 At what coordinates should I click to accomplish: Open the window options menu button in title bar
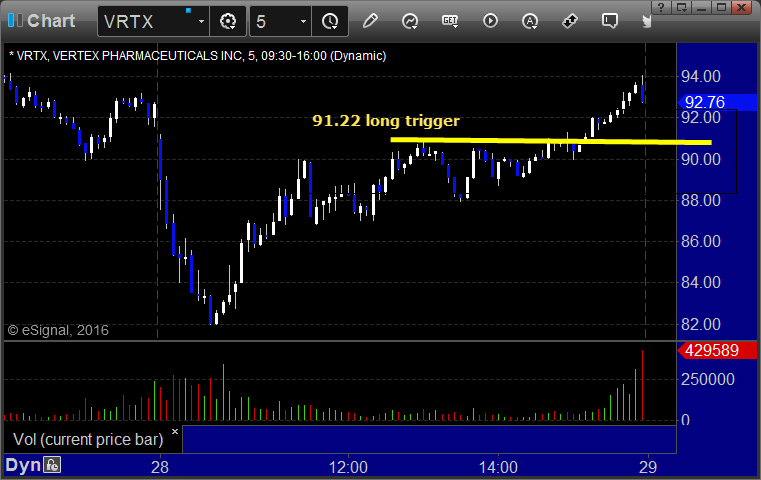[681, 7]
